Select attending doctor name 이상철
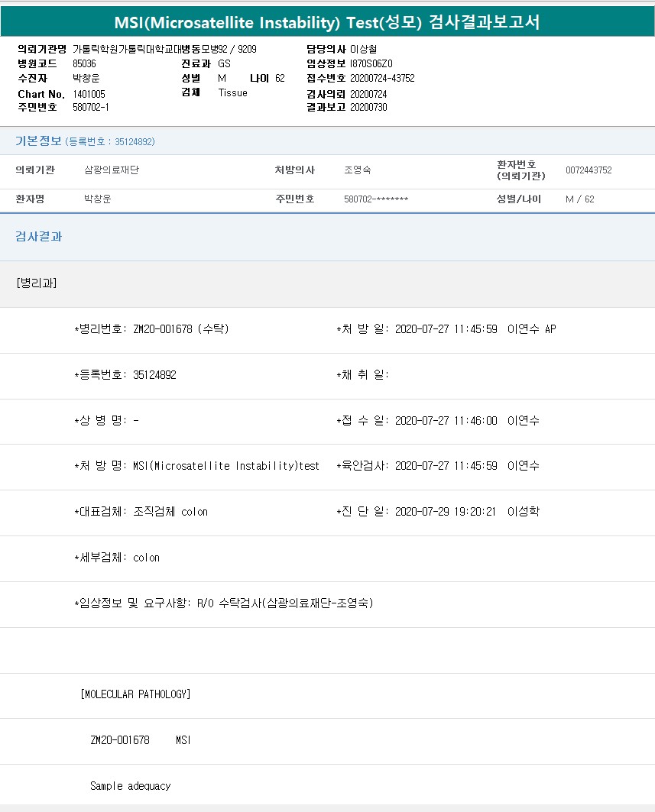655x812 pixels. [x=363, y=49]
